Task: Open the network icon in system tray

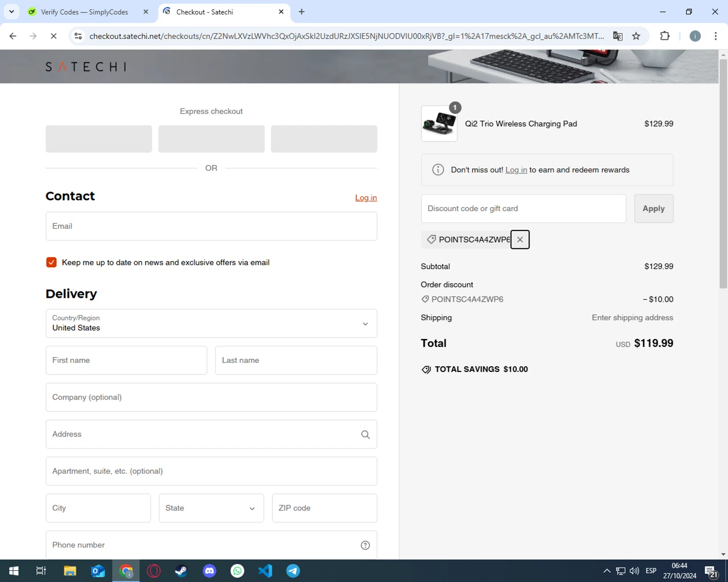Action: 621,571
